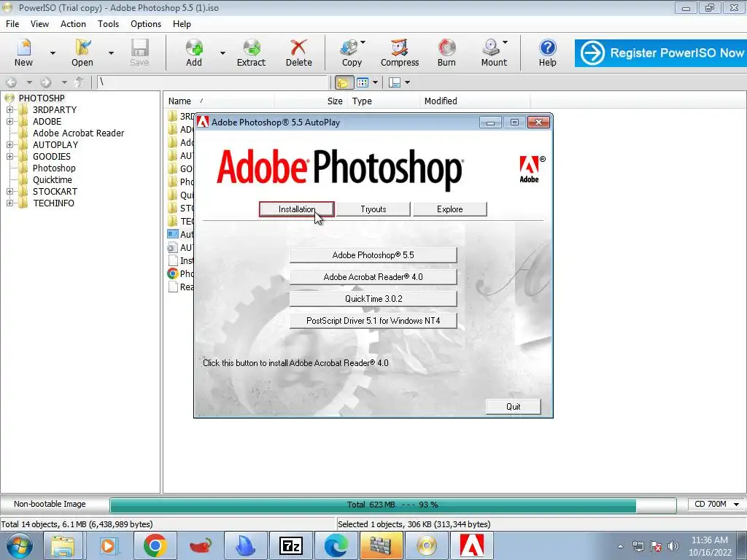Sort by the Name column header
The width and height of the screenshot is (747, 560).
(x=218, y=101)
